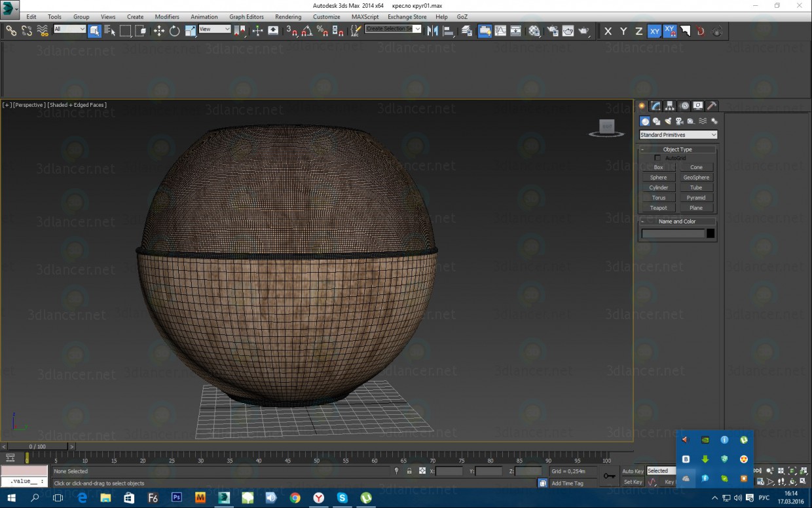This screenshot has width=812, height=508.
Task: Switch to Lights creation category
Action: pos(668,121)
